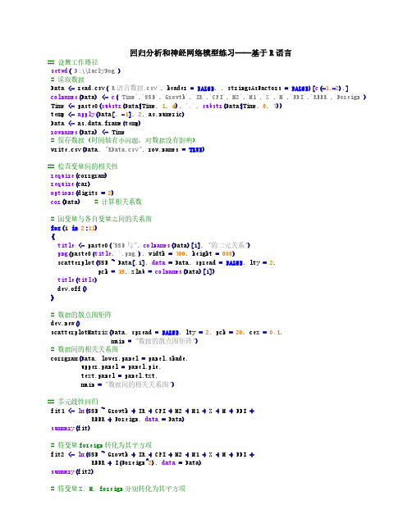Click the summary(fit2) line
This screenshot has height=532, width=412.
(72, 472)
